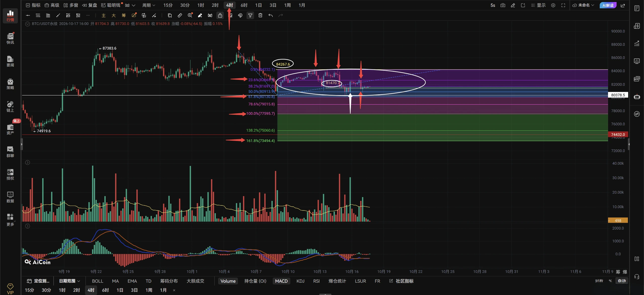Toggle the Volume indicator
644x295 pixels.
pos(228,281)
